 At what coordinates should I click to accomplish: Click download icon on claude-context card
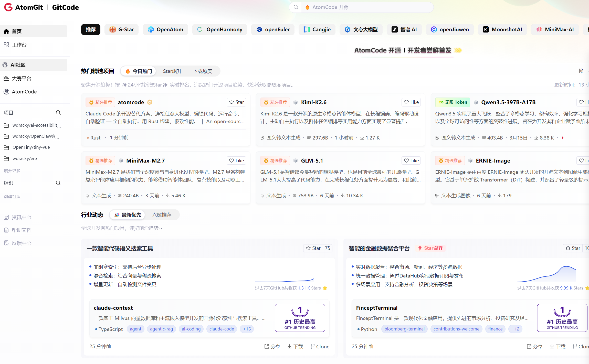tap(289, 346)
